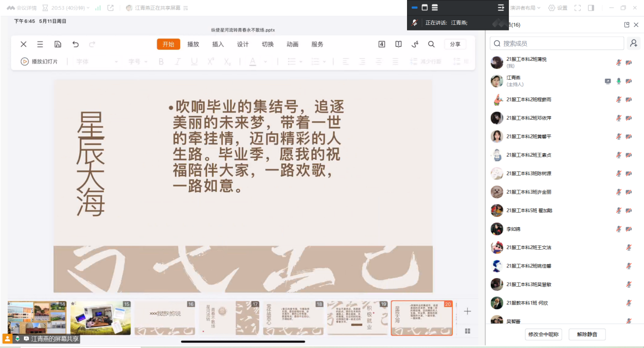Image resolution: width=644 pixels, height=348 pixels.
Task: Toggle camera icon for 21服工本科2班程新雨
Action: coord(629,99)
